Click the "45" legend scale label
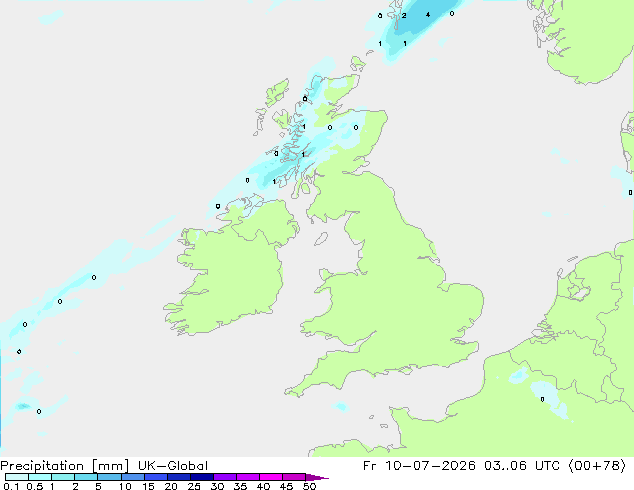This screenshot has height=490, width=634. pos(286,486)
